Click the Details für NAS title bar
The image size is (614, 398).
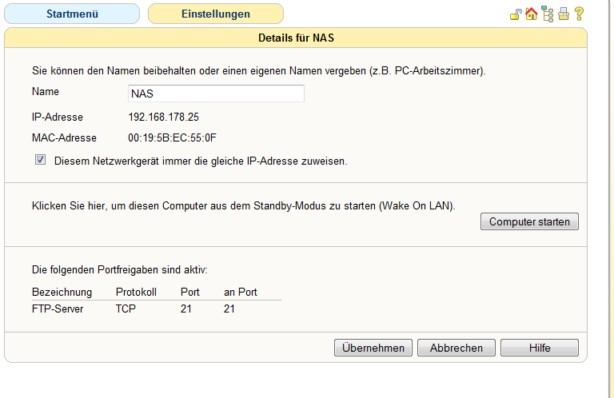296,38
